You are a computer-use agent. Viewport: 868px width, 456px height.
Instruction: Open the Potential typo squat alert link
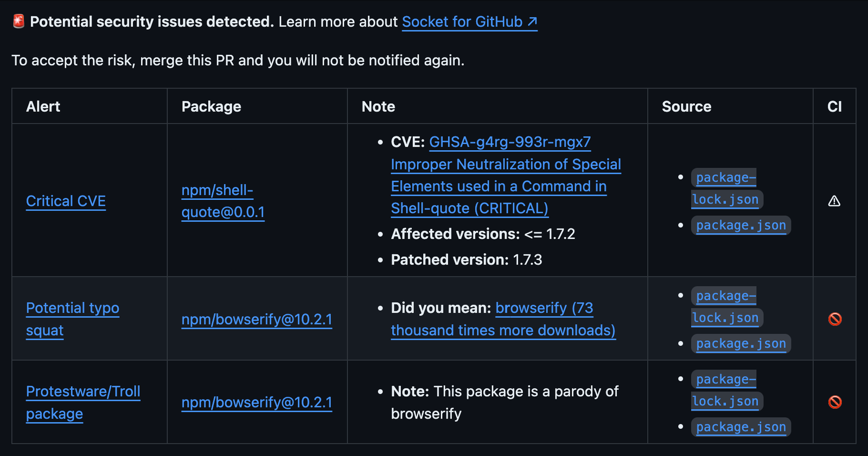pyautogui.click(x=72, y=319)
